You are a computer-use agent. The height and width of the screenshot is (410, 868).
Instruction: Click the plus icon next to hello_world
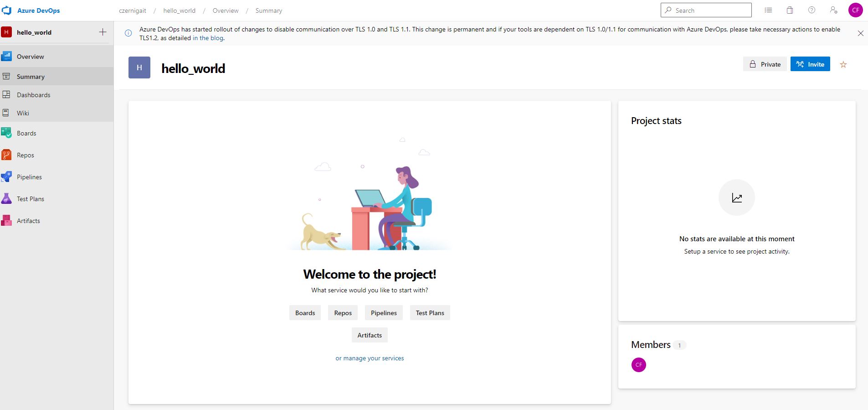tap(103, 32)
